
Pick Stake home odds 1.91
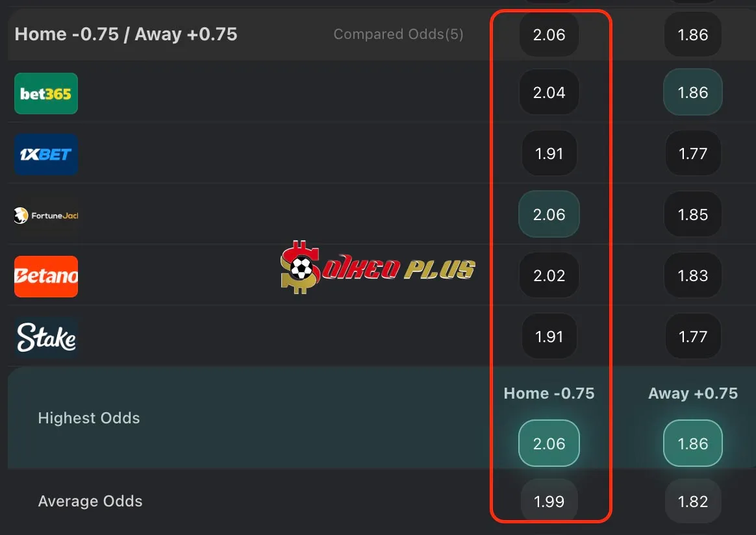click(x=549, y=336)
